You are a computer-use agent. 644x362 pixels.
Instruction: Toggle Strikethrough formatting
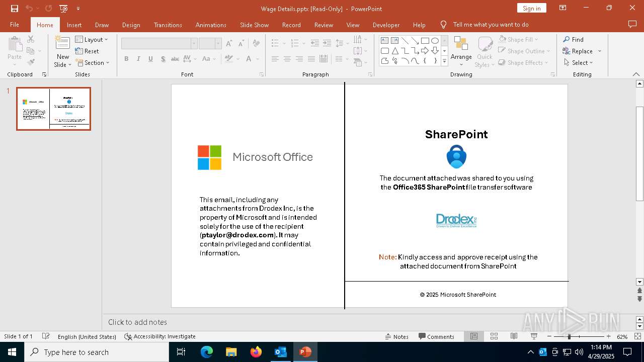point(175,59)
